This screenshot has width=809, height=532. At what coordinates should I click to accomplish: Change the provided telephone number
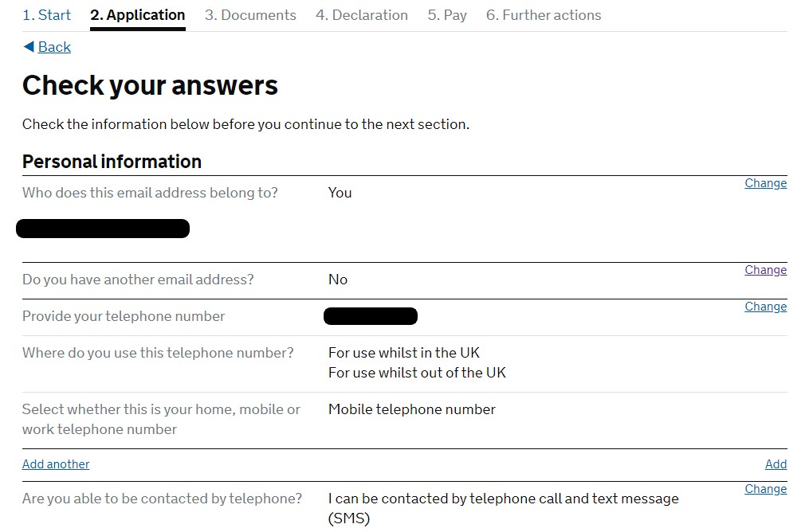click(765, 307)
